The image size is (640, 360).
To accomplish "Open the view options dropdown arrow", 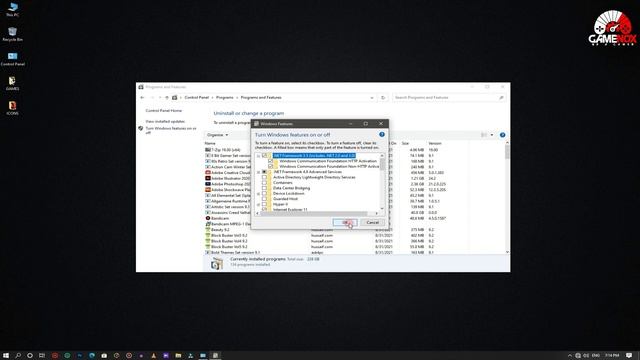I will pyautogui.click(x=492, y=135).
